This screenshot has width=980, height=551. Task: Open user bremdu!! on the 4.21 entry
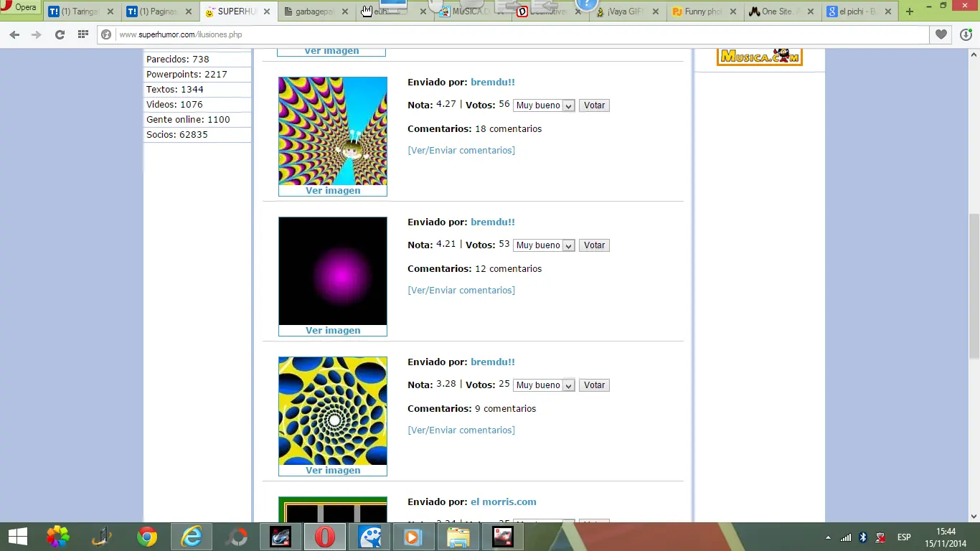493,222
